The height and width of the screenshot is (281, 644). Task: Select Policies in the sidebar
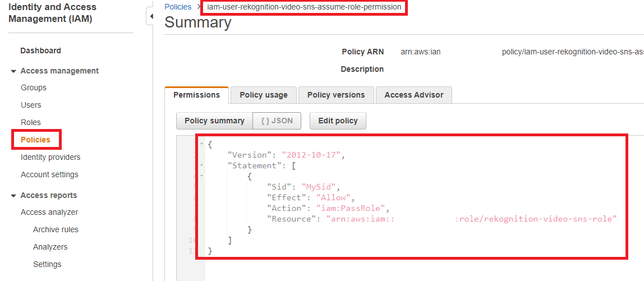(x=35, y=140)
